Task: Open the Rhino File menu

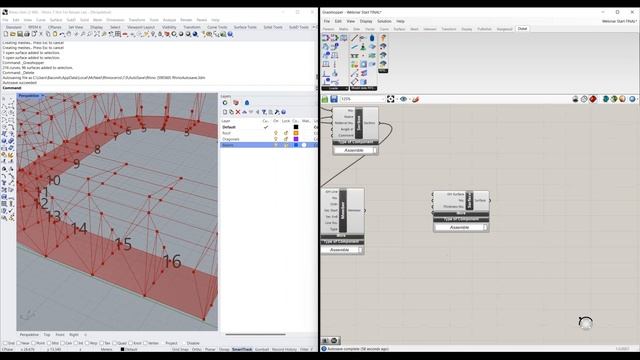Action: click(5, 20)
